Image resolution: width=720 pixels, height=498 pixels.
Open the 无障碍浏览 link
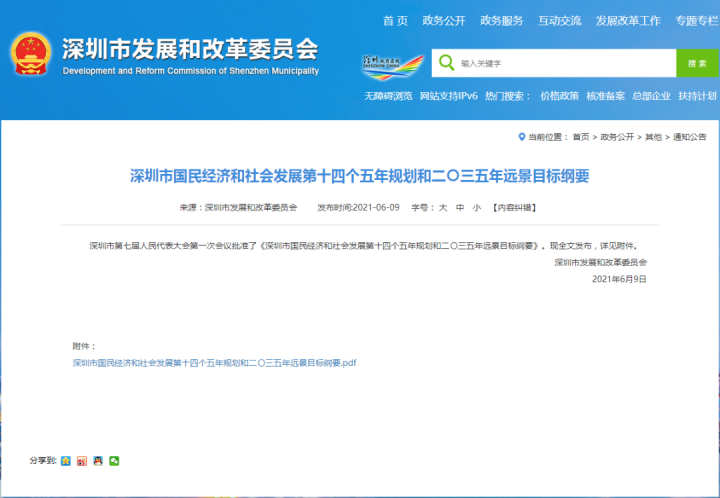pos(388,96)
